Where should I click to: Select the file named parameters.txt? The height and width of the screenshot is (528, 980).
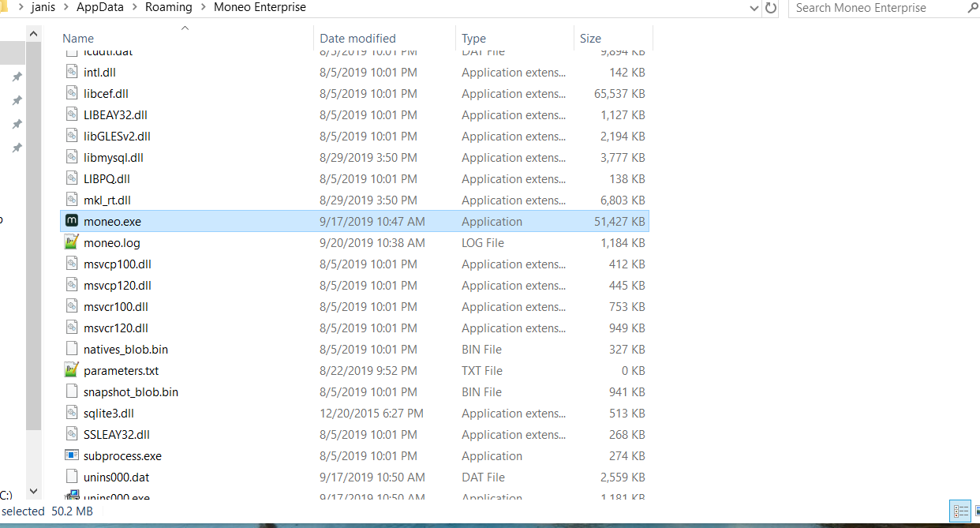[121, 371]
